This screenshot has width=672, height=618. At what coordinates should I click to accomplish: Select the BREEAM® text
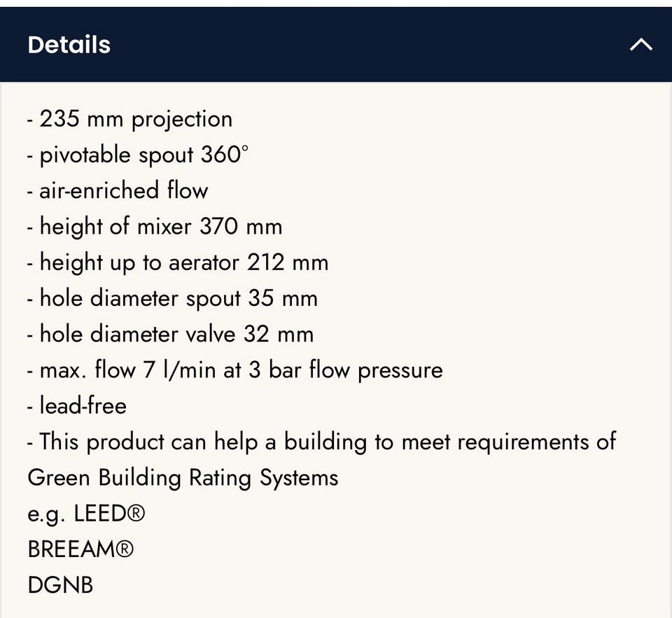click(x=80, y=549)
